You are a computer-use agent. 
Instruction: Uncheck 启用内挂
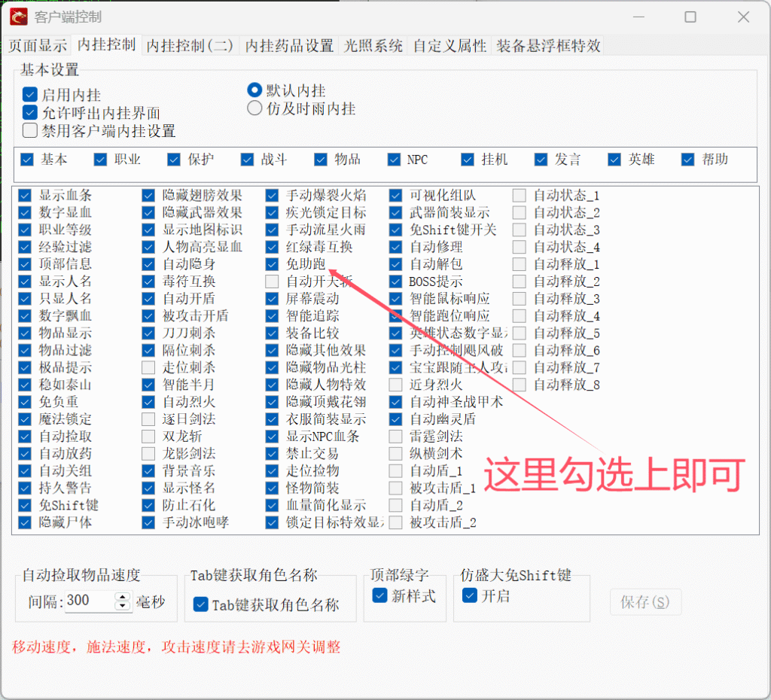[x=29, y=94]
